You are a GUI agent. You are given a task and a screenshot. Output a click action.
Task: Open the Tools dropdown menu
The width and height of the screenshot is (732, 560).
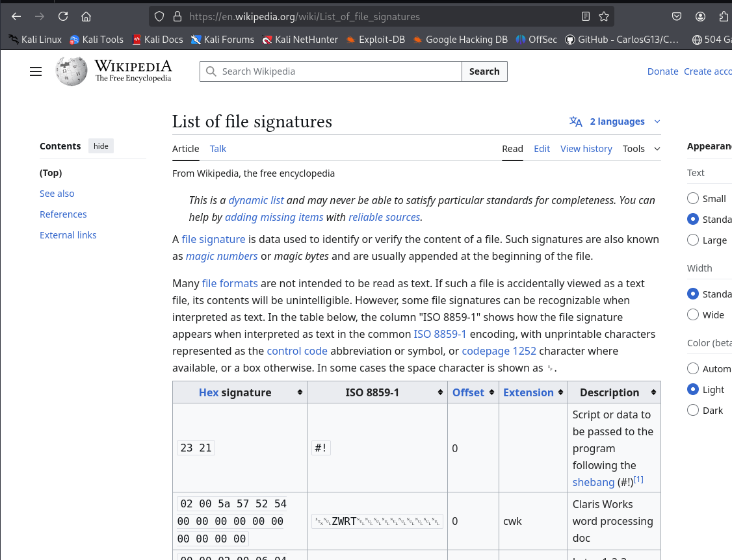pyautogui.click(x=641, y=149)
